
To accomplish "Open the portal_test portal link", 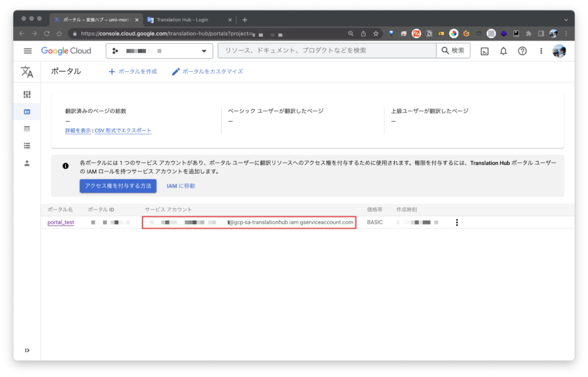I will [x=59, y=221].
